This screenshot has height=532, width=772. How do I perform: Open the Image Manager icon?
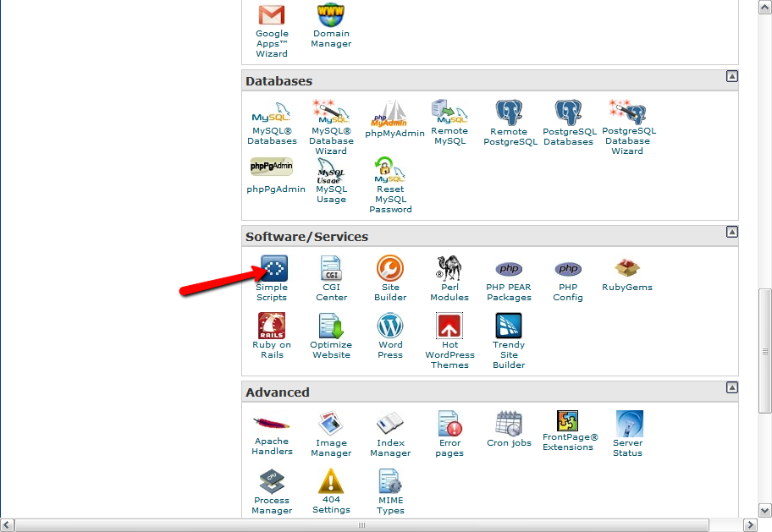330,424
